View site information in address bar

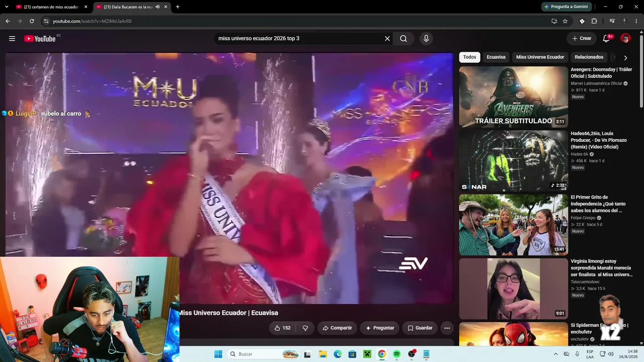click(46, 21)
